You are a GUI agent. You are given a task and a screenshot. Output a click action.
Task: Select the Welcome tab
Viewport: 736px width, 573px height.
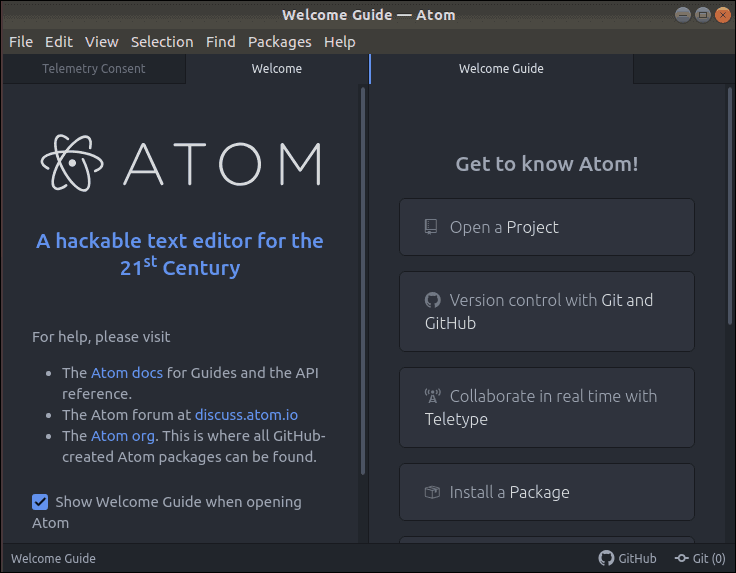point(277,69)
